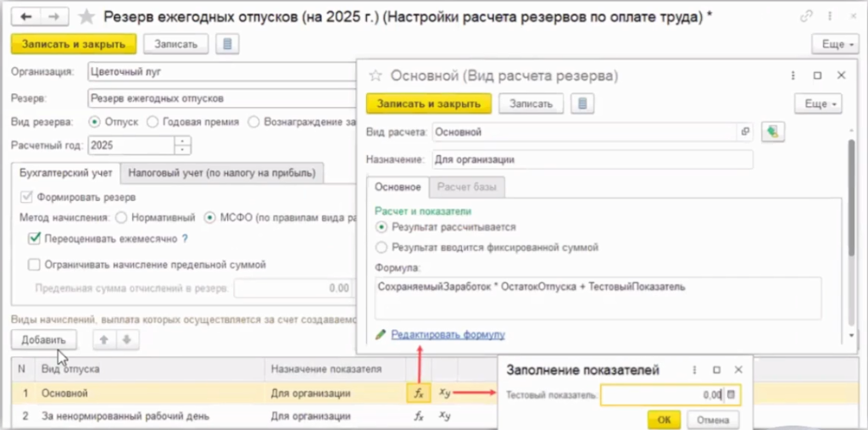
Task: Choose the МСФО accrual method
Action: click(x=209, y=218)
